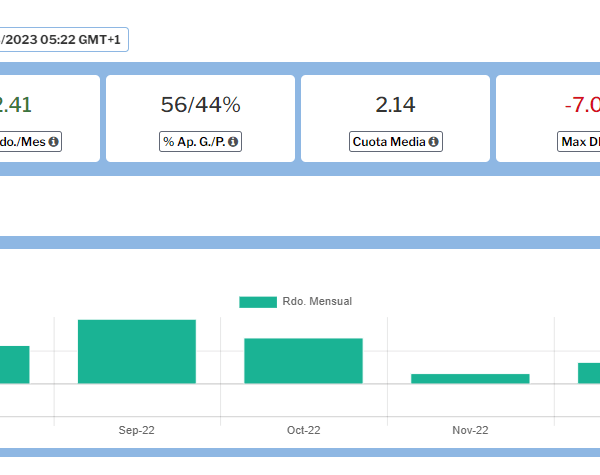Viewport: 600px width, 475px height.
Task: Click the red -7.0 drawdown value
Action: pyautogui.click(x=582, y=105)
